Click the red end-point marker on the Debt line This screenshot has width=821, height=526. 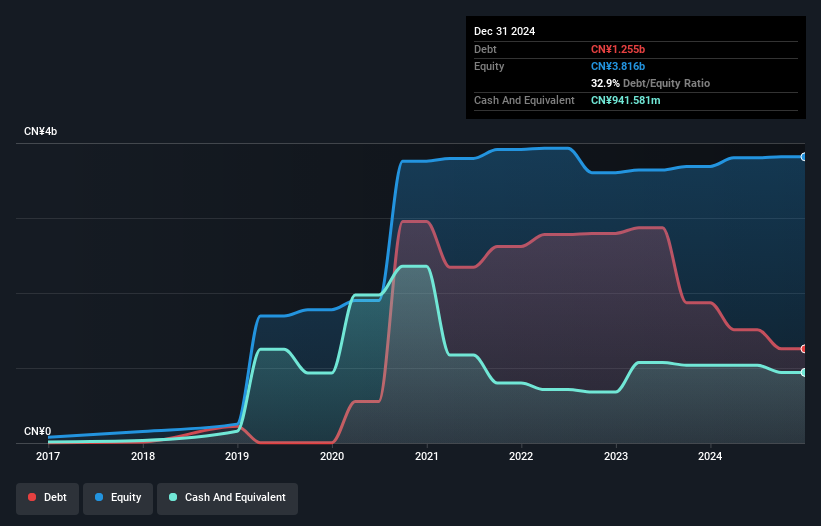pos(804,349)
